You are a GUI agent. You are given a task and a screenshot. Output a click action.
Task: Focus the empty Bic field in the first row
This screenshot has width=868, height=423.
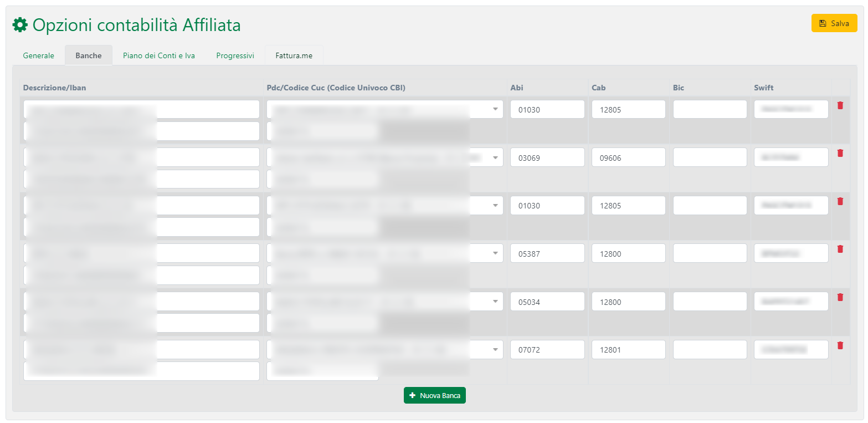[710, 110]
